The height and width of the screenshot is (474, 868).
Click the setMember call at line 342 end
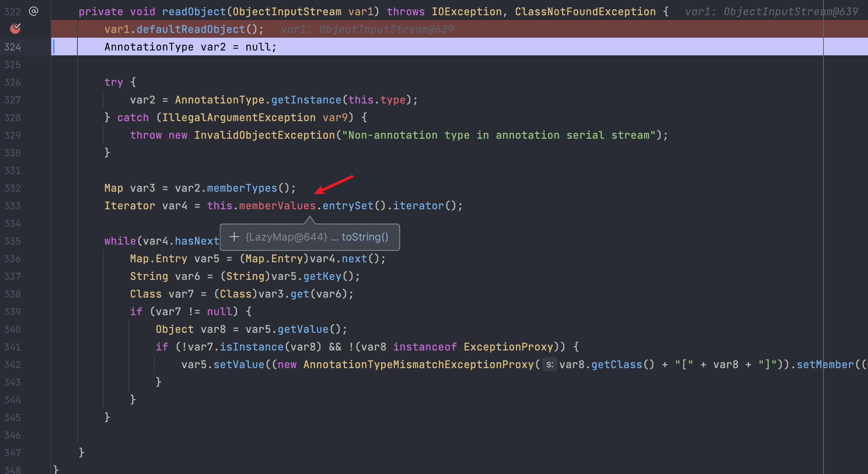[x=825, y=365]
